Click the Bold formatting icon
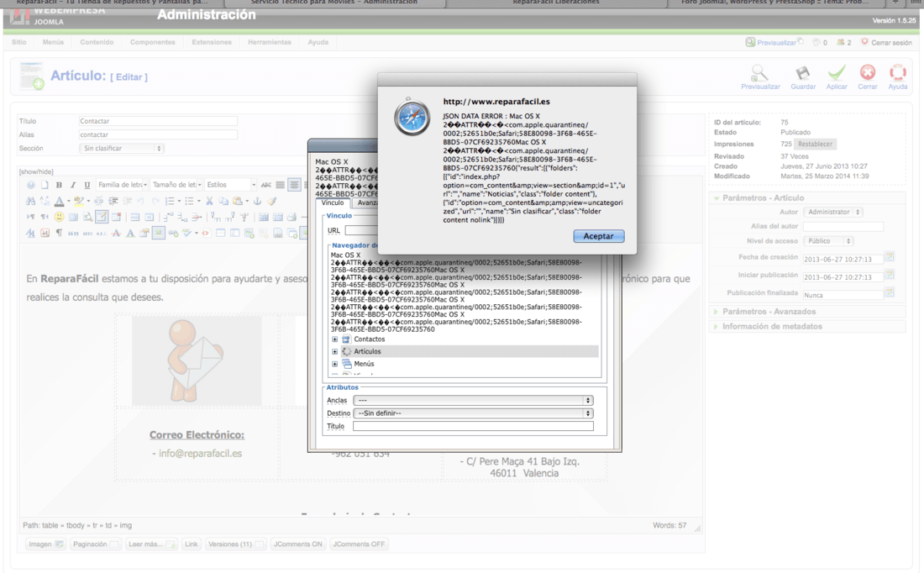 59,185
